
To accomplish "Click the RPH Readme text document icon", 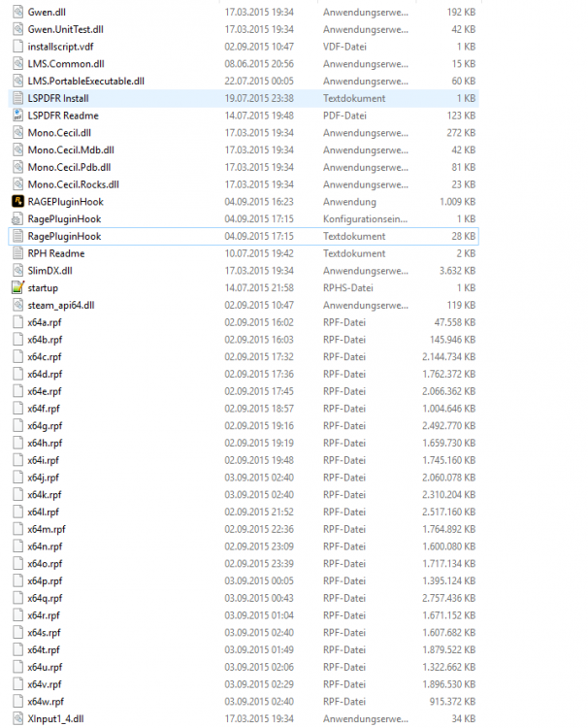I will [x=17, y=253].
